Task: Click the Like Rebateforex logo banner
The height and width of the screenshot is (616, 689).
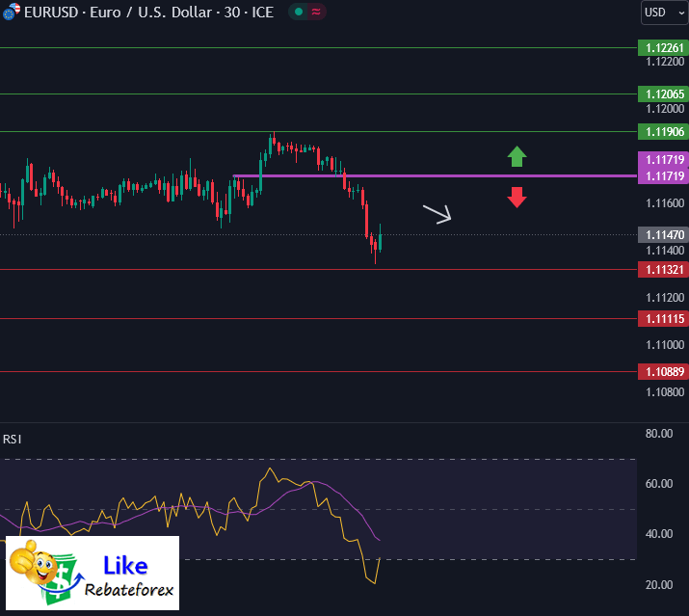Action: tap(93, 573)
